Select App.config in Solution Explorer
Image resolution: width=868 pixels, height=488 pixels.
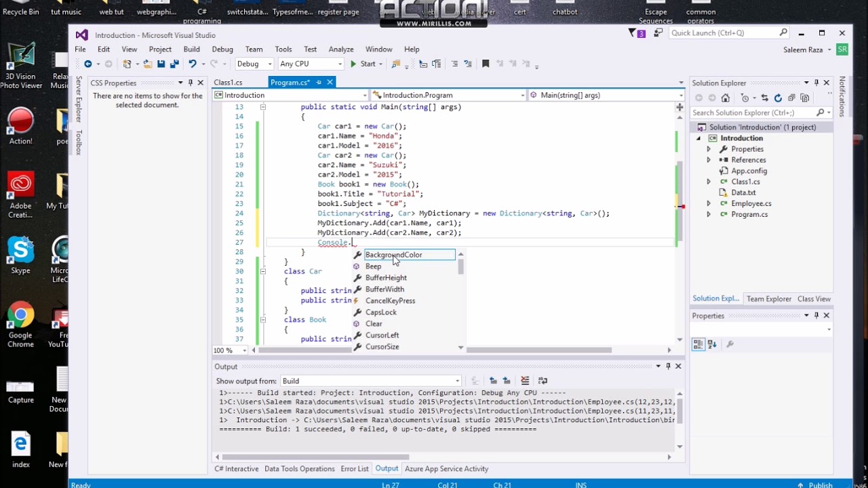(x=749, y=171)
